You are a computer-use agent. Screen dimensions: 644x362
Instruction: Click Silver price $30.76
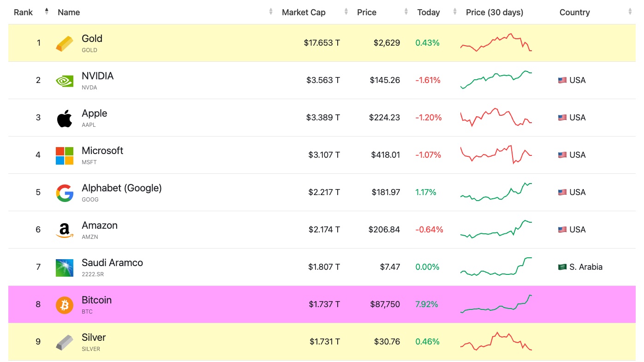387,342
